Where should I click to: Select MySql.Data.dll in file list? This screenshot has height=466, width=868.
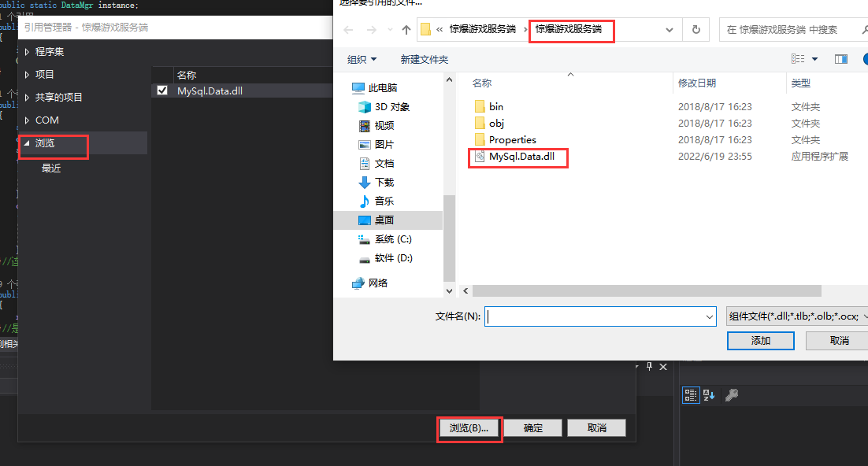point(515,156)
